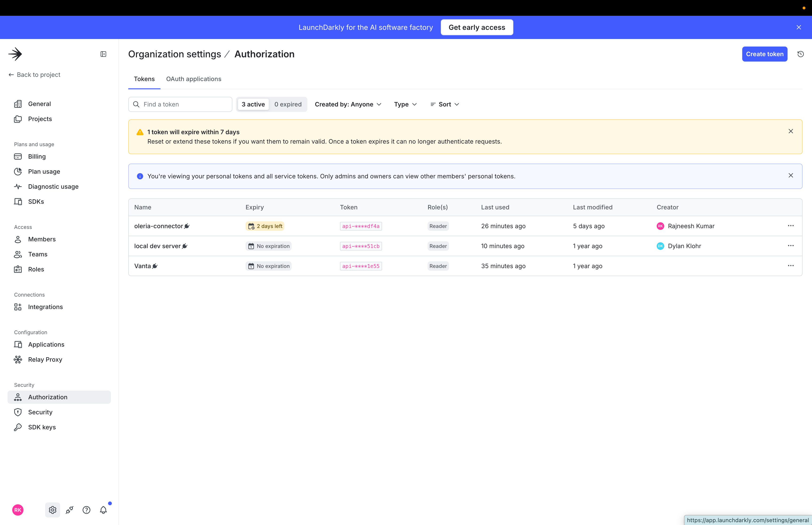
Task: Click the LaunchDarkly arrow logo
Action: [x=15, y=54]
